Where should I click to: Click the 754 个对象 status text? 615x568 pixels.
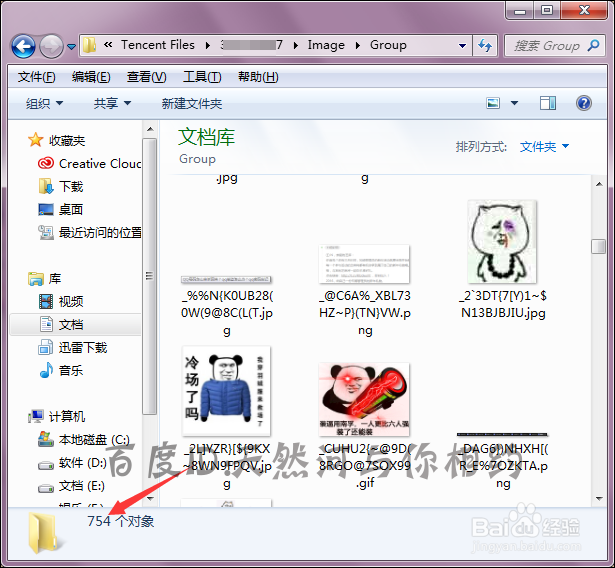point(121,521)
